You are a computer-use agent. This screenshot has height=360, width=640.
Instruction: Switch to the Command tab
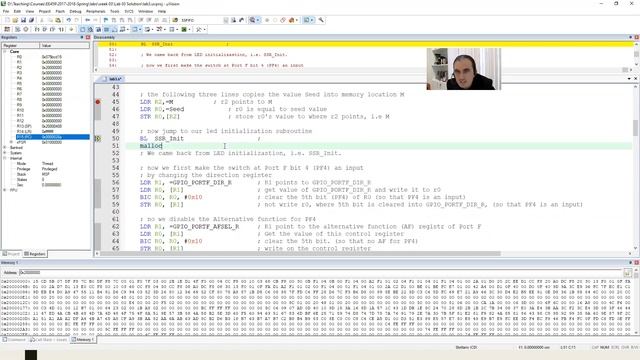coord(14,340)
